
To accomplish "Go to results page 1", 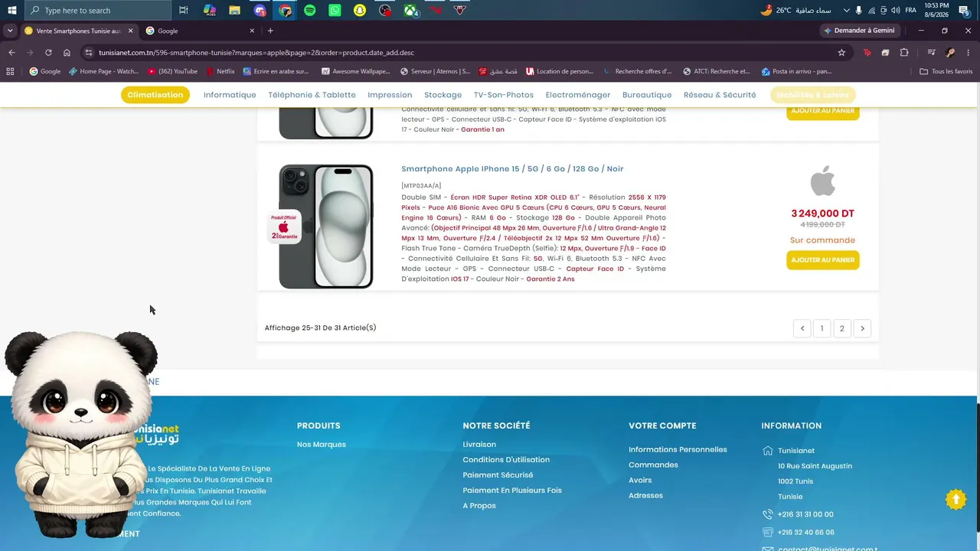I will tap(822, 328).
